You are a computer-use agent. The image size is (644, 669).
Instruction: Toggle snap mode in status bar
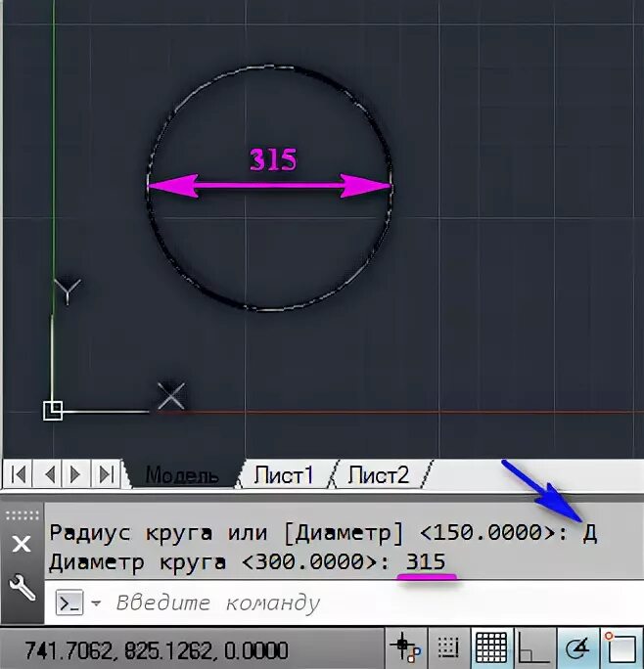tap(448, 648)
